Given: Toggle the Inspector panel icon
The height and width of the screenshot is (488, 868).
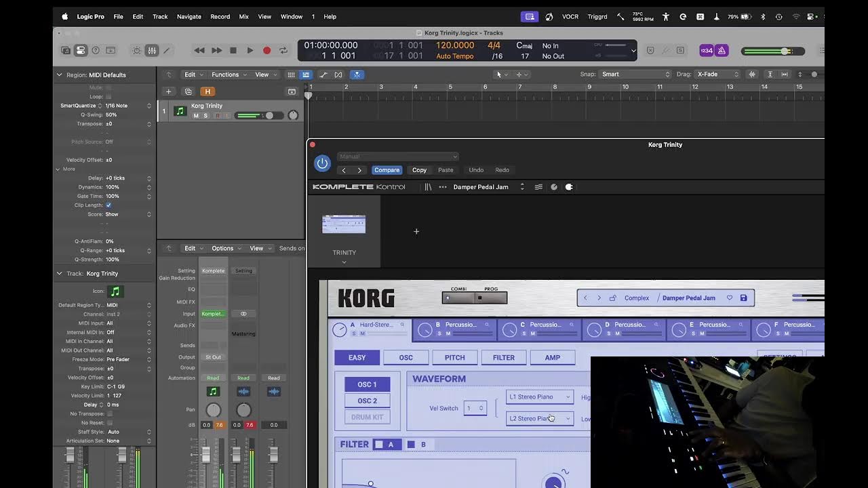Looking at the screenshot, I should tap(81, 50).
